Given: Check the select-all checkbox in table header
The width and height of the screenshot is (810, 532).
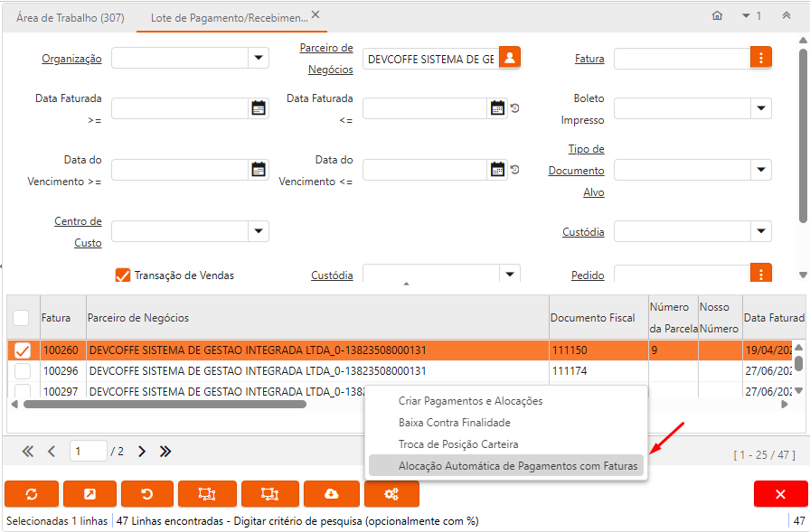Looking at the screenshot, I should [x=21, y=317].
